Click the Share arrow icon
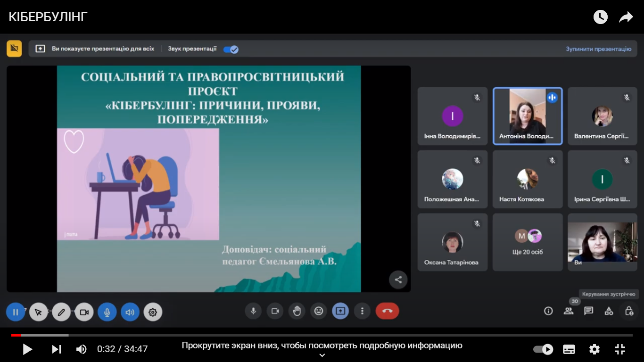The height and width of the screenshot is (362, 644). (x=626, y=17)
